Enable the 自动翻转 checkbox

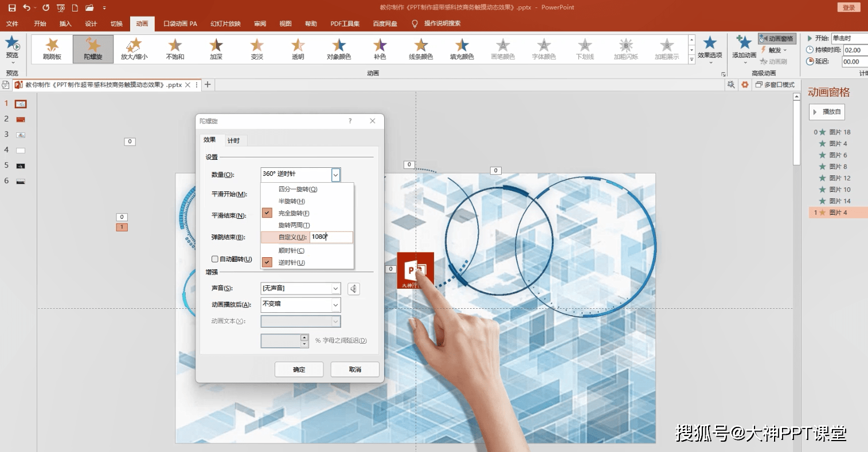(215, 259)
